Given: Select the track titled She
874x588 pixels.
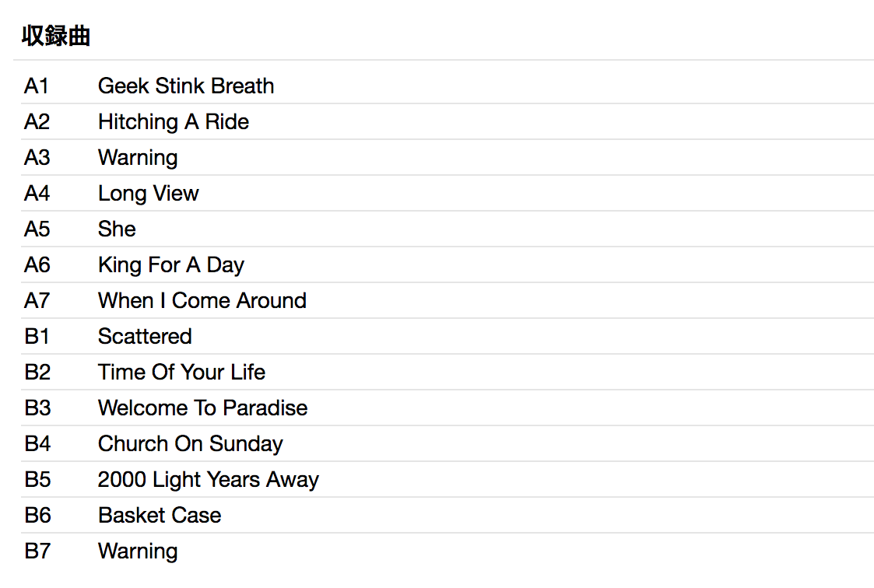Looking at the screenshot, I should coord(117,229).
